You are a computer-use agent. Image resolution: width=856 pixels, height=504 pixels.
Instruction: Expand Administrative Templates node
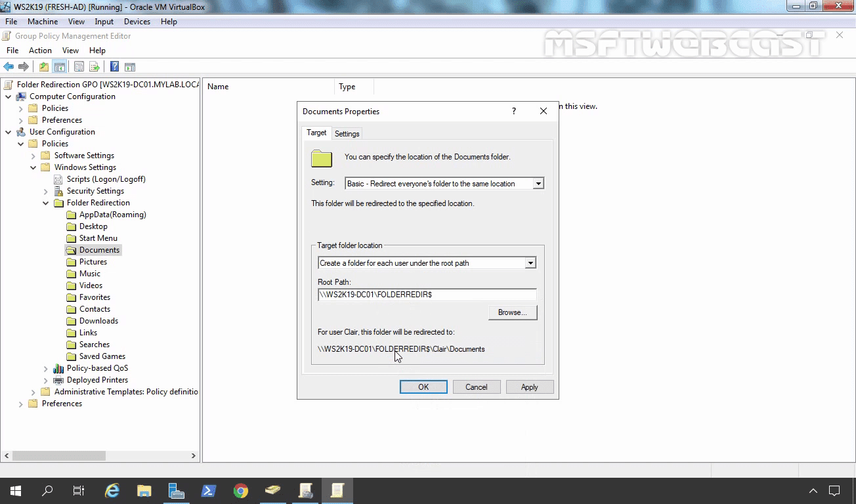coord(33,392)
